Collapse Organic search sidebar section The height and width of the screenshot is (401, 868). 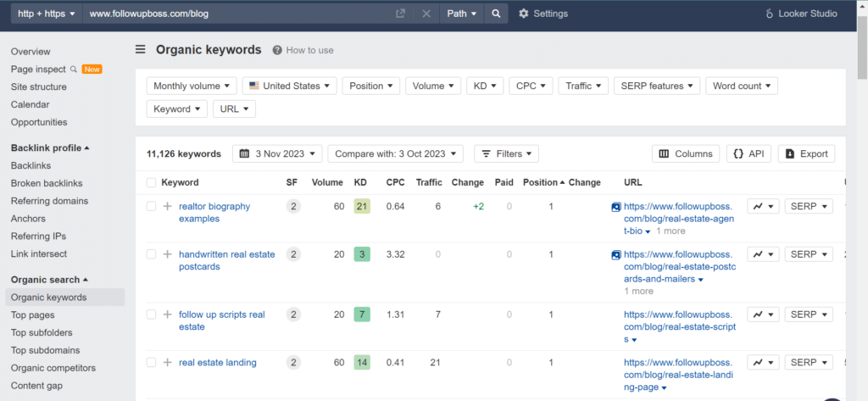50,280
